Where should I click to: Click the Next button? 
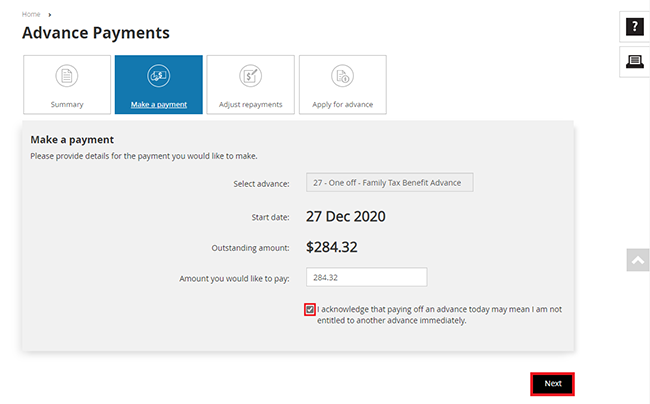[552, 384]
